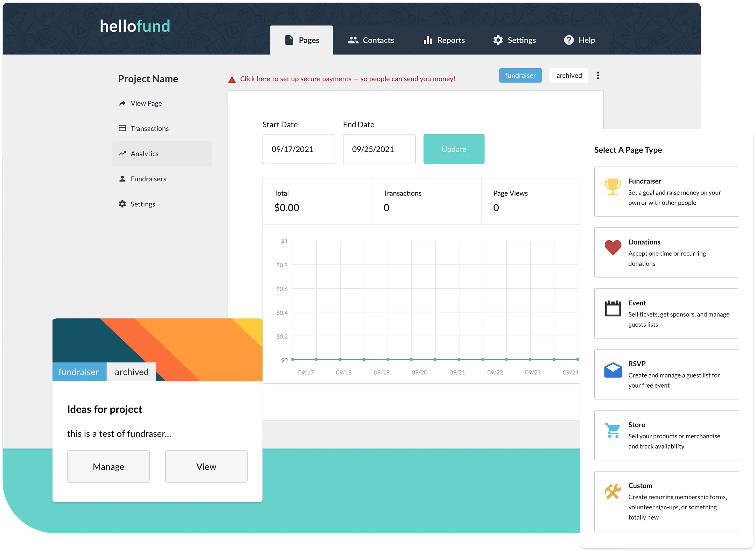Click the Manage button

[x=108, y=466]
